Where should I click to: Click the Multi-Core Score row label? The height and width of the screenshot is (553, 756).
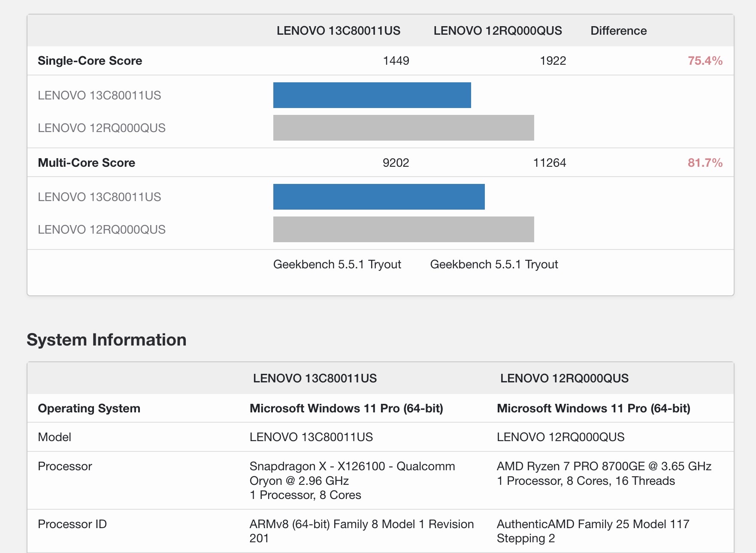click(x=86, y=163)
